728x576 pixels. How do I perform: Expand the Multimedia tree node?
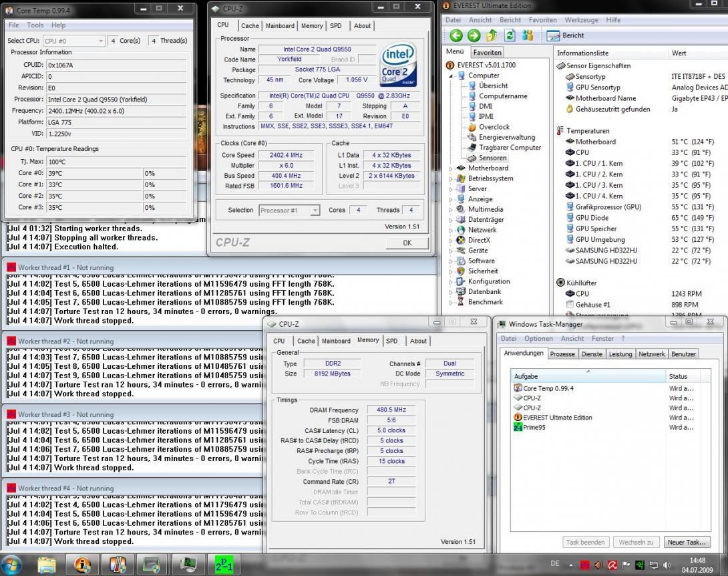(x=450, y=210)
